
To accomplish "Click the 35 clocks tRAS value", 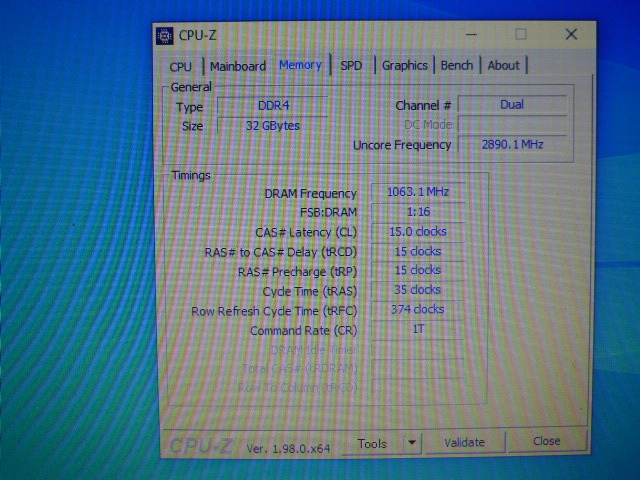I will (418, 290).
